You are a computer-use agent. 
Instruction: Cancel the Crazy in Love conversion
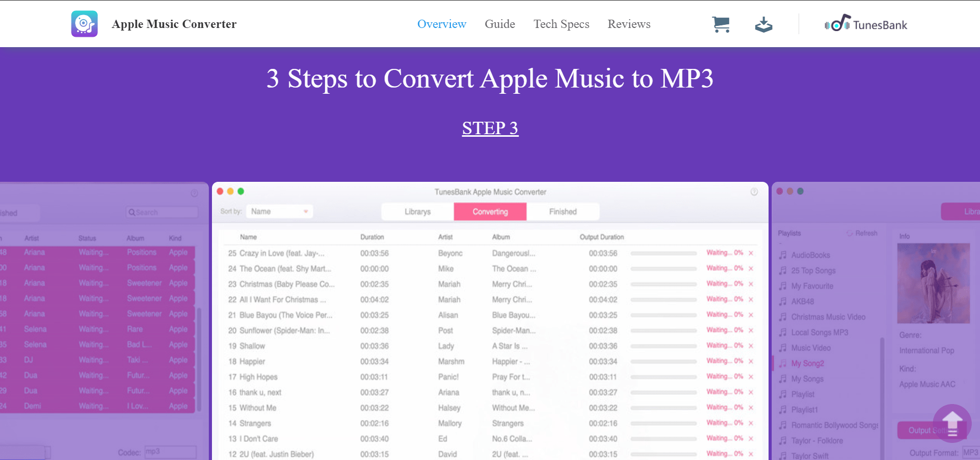point(751,253)
